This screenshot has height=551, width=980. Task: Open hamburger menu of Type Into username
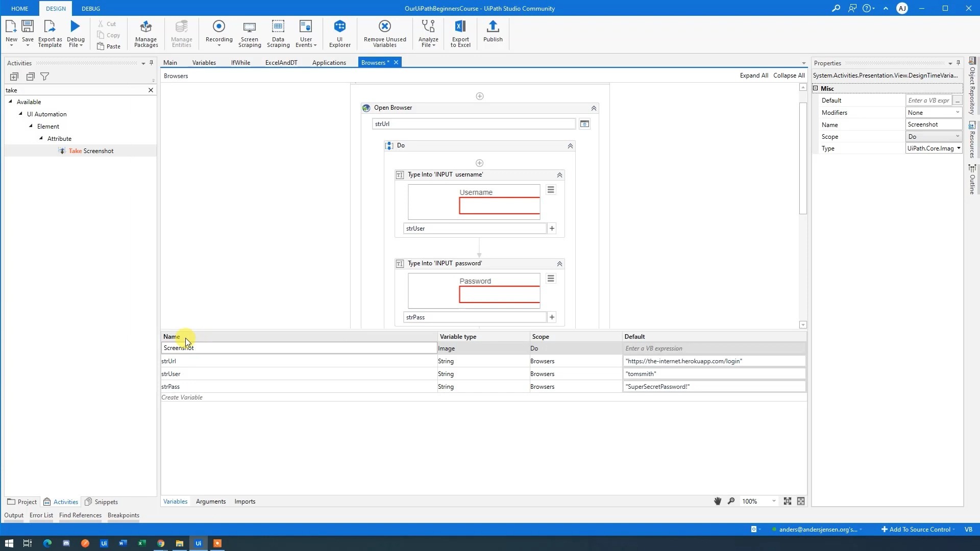[x=551, y=190]
